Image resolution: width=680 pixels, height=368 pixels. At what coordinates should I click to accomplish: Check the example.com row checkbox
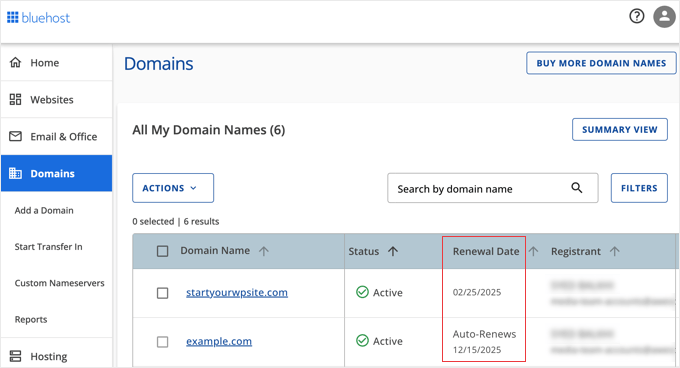tap(163, 342)
